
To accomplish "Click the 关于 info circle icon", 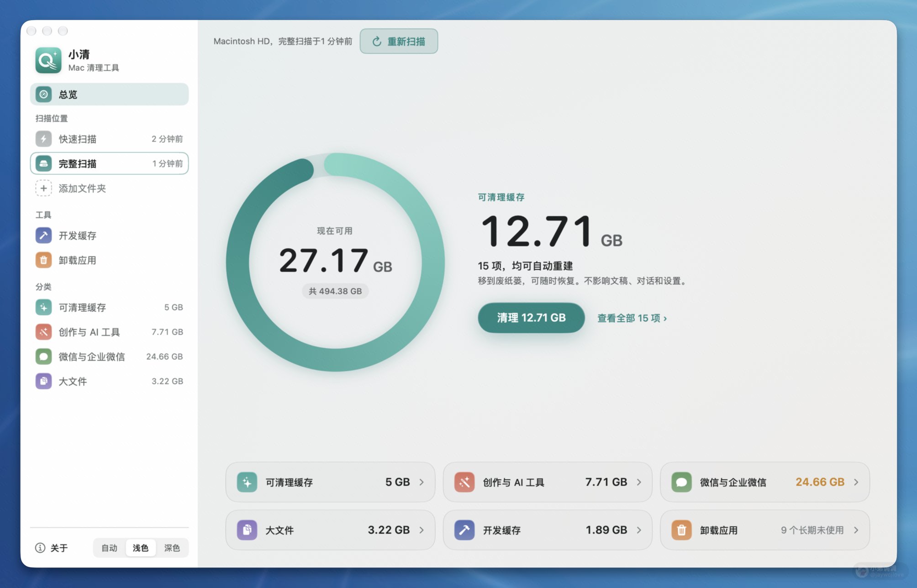I will (x=40, y=548).
